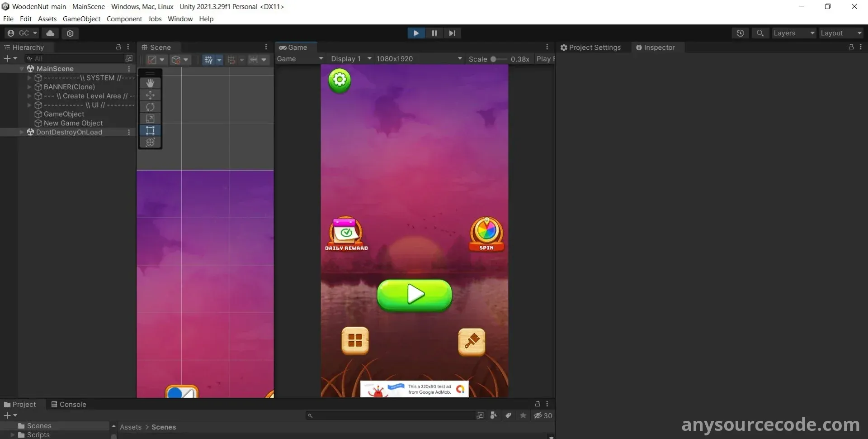This screenshot has width=868, height=439.
Task: Select the Rotate tool in Scene toolbar
Action: pyautogui.click(x=150, y=107)
